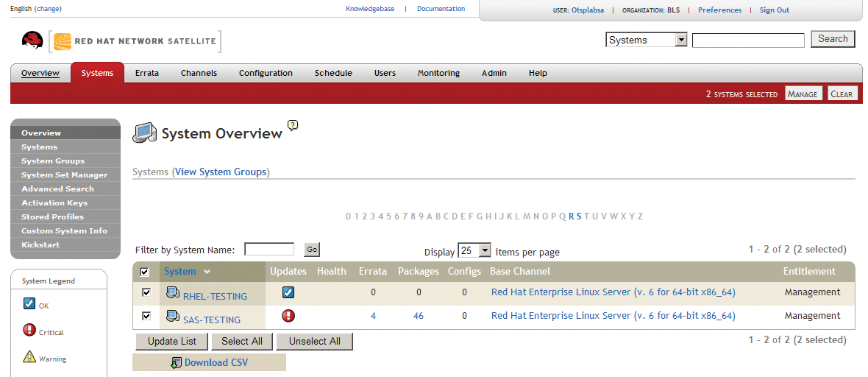
Task: Click the critical update icon for SAS-TESTING
Action: coord(288,315)
